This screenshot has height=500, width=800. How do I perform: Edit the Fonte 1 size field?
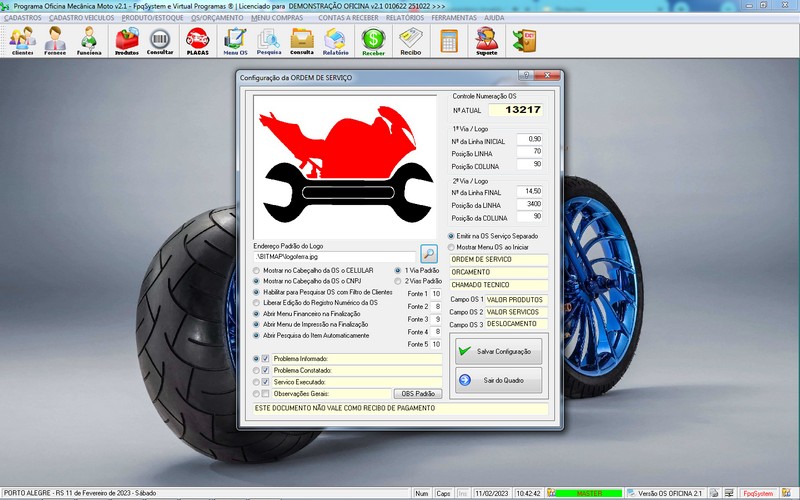(435, 294)
